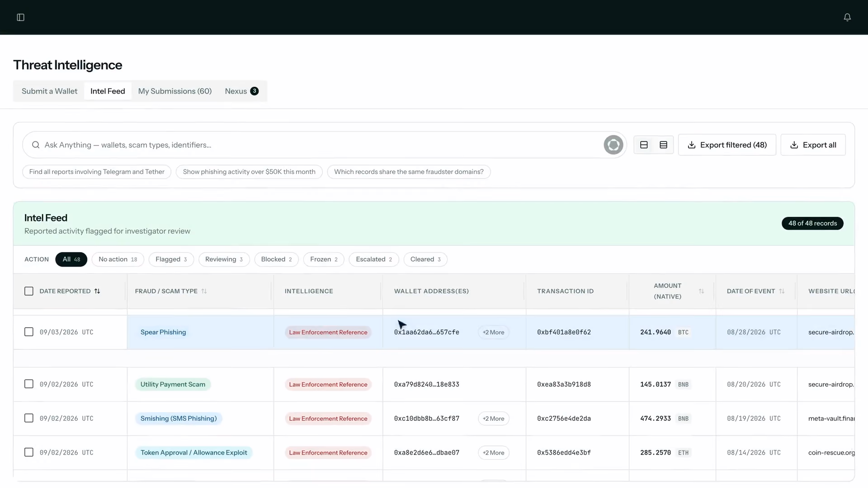Sort by Date Reported arrows icon
This screenshot has width=868, height=488.
coord(97,291)
